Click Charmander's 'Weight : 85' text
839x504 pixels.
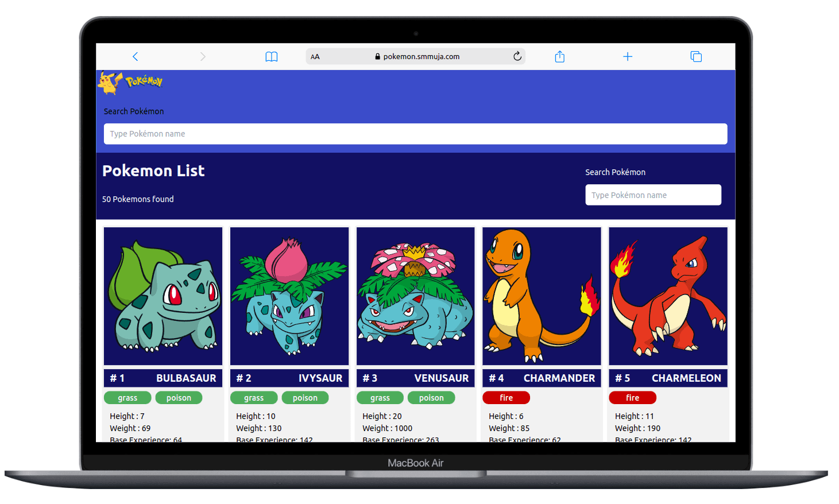pyautogui.click(x=509, y=428)
